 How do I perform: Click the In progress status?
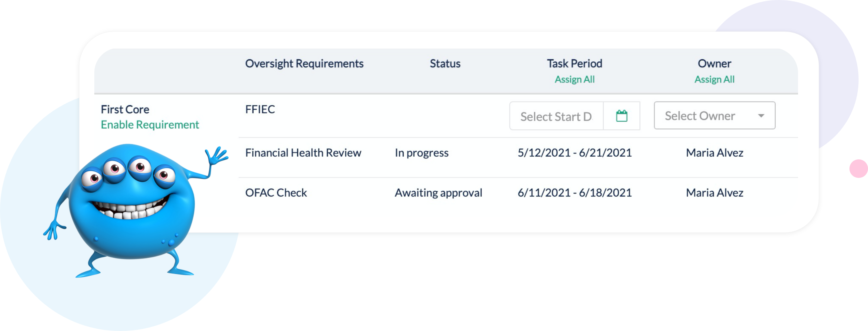pyautogui.click(x=422, y=153)
